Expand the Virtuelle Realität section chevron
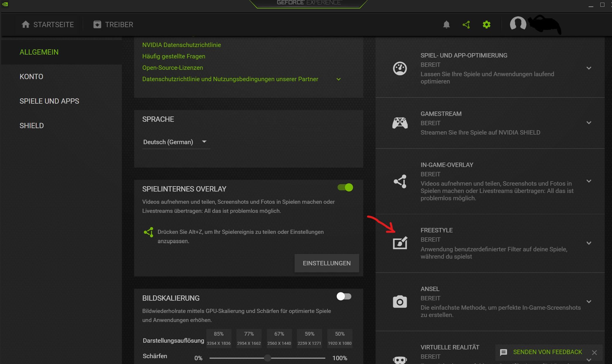 (589, 360)
